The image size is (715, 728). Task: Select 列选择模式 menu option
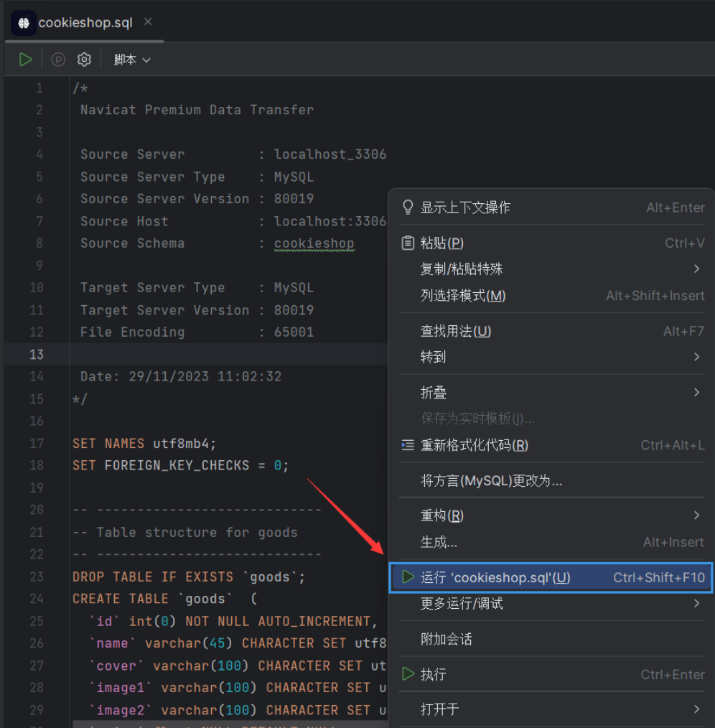[x=463, y=296]
